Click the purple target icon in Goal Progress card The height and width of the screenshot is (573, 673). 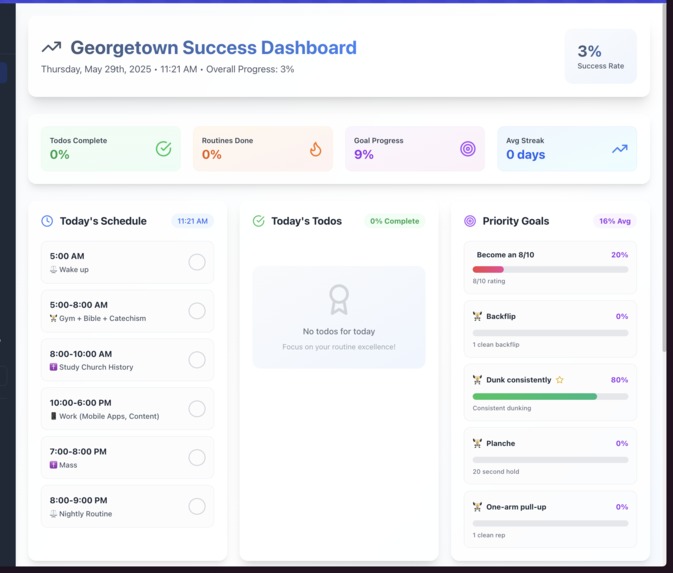[468, 149]
